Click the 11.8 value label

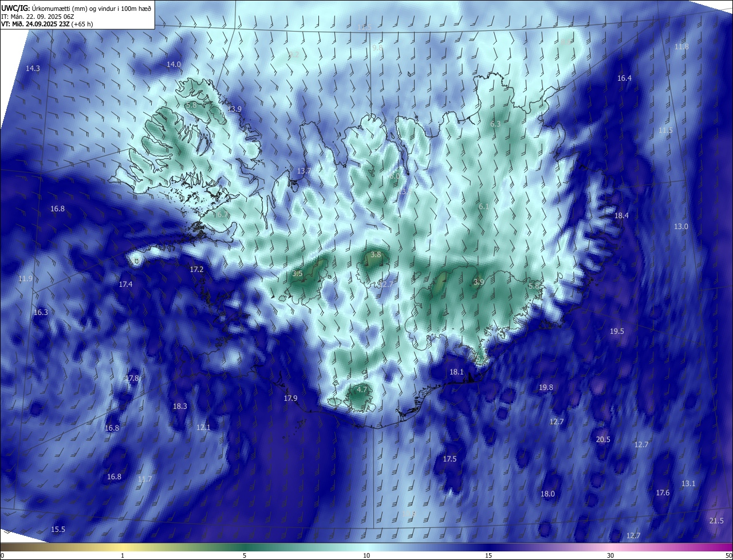681,46
